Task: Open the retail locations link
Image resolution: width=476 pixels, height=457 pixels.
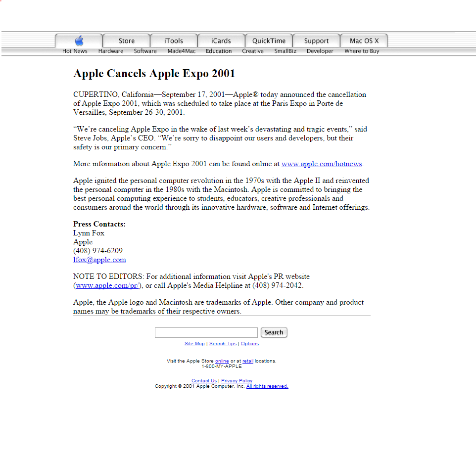Action: (248, 361)
